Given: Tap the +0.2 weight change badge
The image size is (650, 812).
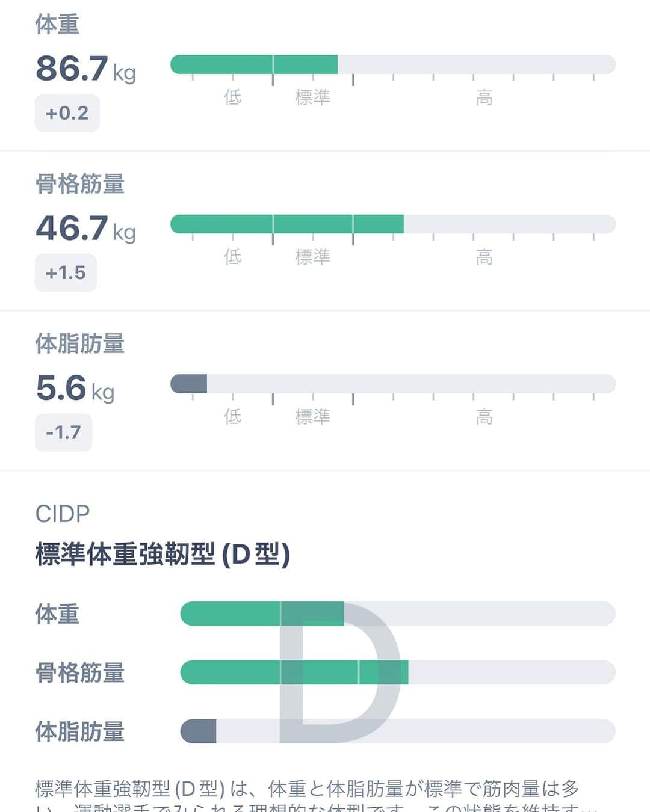Looking at the screenshot, I should tap(67, 113).
